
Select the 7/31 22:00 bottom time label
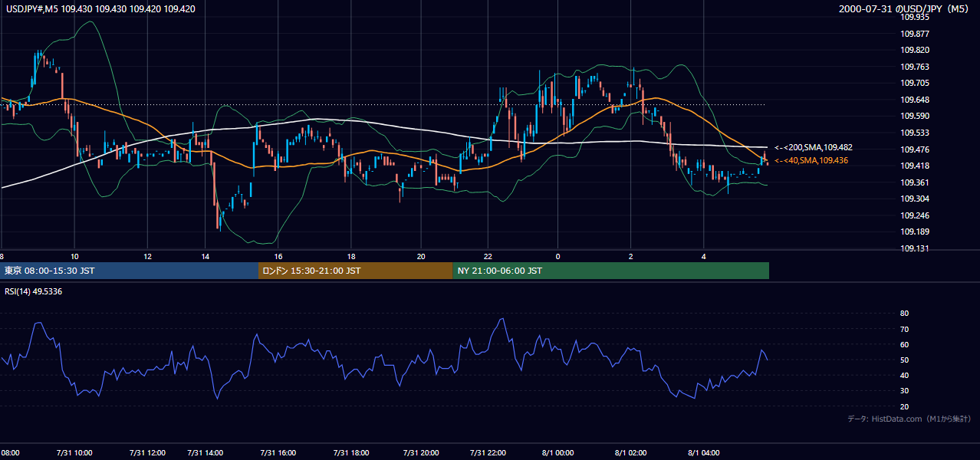(x=488, y=453)
